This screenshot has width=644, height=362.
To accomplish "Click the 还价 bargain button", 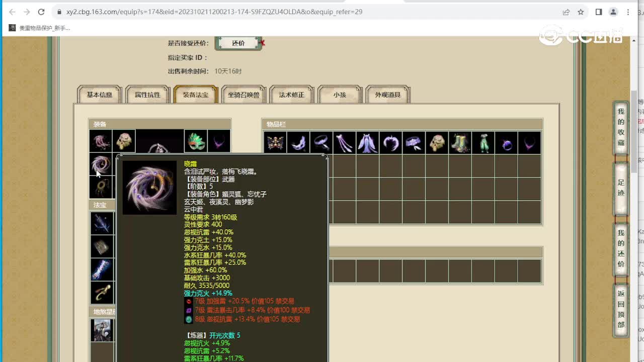I will pyautogui.click(x=238, y=43).
